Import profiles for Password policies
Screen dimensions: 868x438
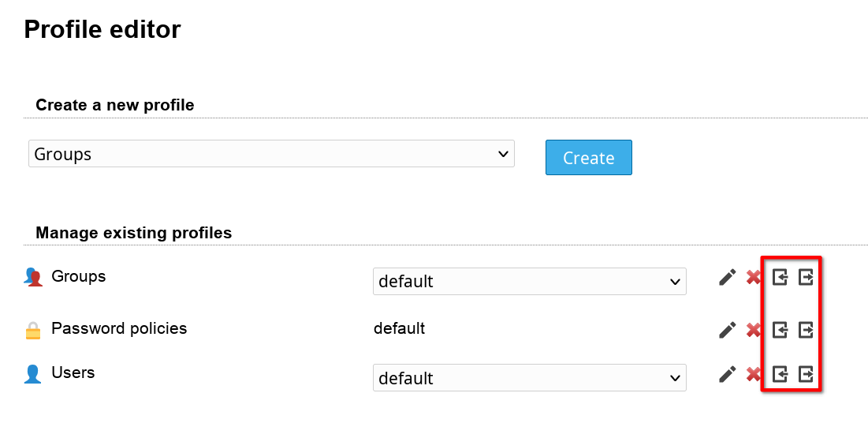[x=780, y=330]
